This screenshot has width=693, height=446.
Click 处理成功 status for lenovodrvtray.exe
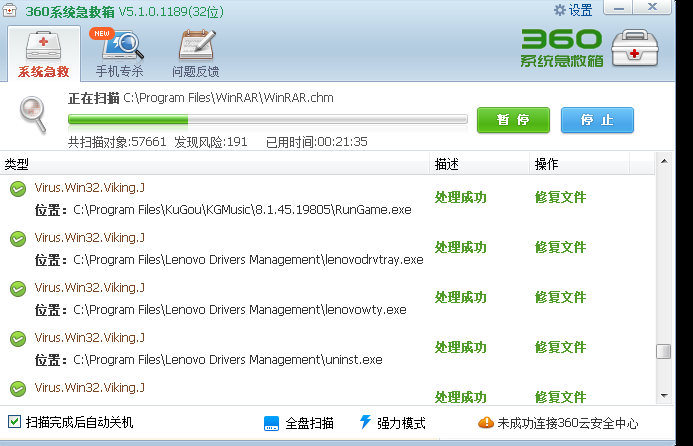[x=461, y=247]
